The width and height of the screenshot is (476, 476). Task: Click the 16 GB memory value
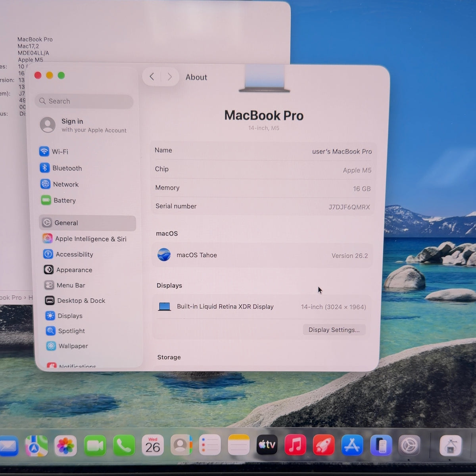pos(362,189)
